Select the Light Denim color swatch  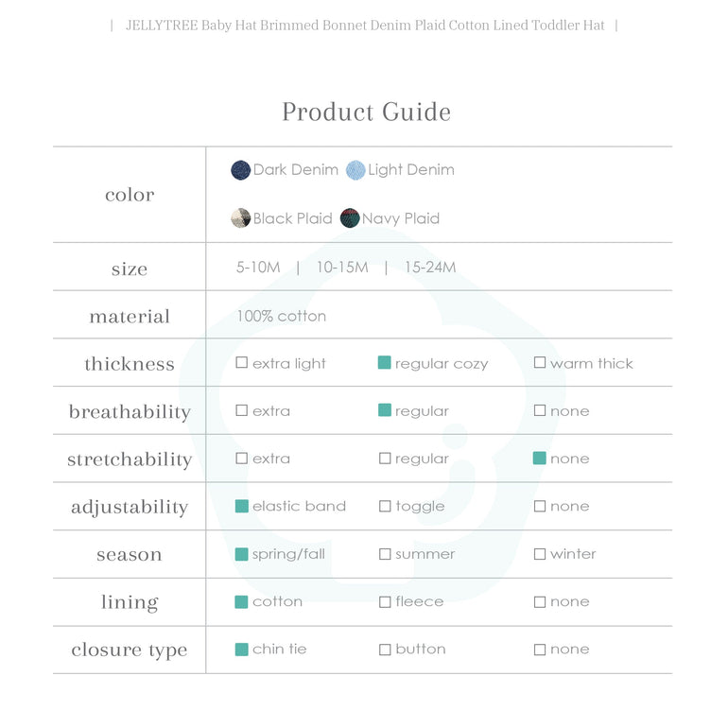355,170
